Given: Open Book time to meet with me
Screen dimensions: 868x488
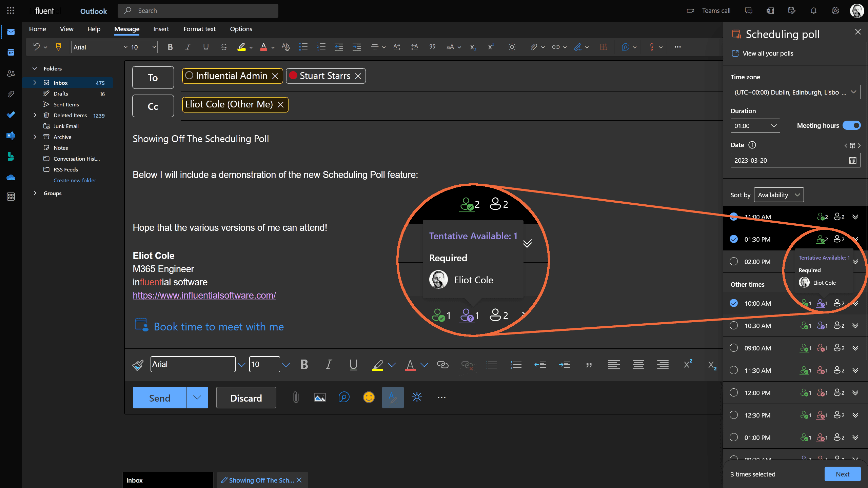Looking at the screenshot, I should [219, 326].
